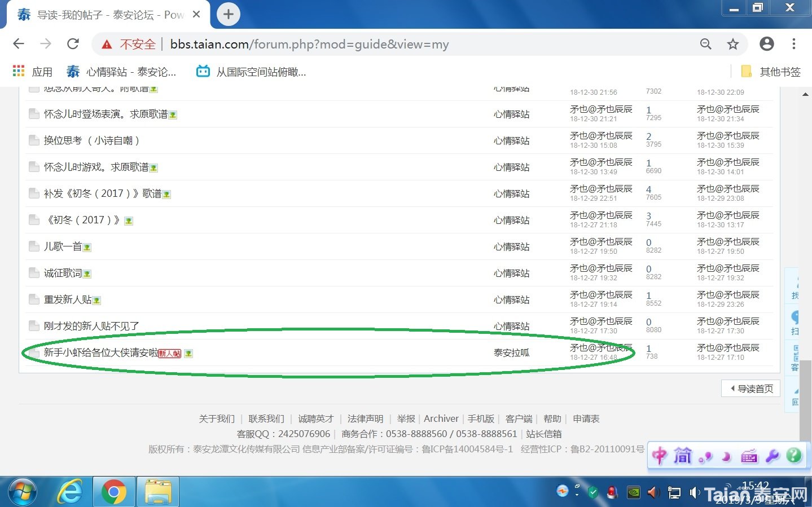The width and height of the screenshot is (812, 507).
Task: Open thread 刚才发的新人贴不见了
Action: pyautogui.click(x=91, y=326)
